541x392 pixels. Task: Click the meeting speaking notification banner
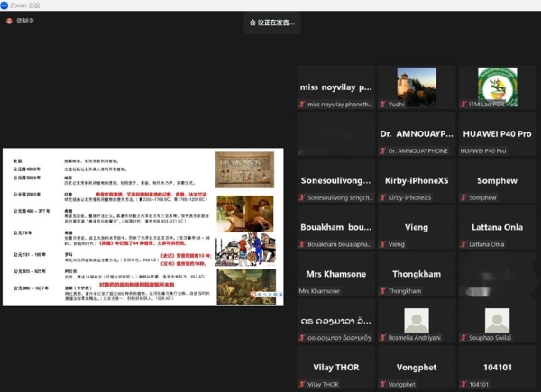(271, 22)
